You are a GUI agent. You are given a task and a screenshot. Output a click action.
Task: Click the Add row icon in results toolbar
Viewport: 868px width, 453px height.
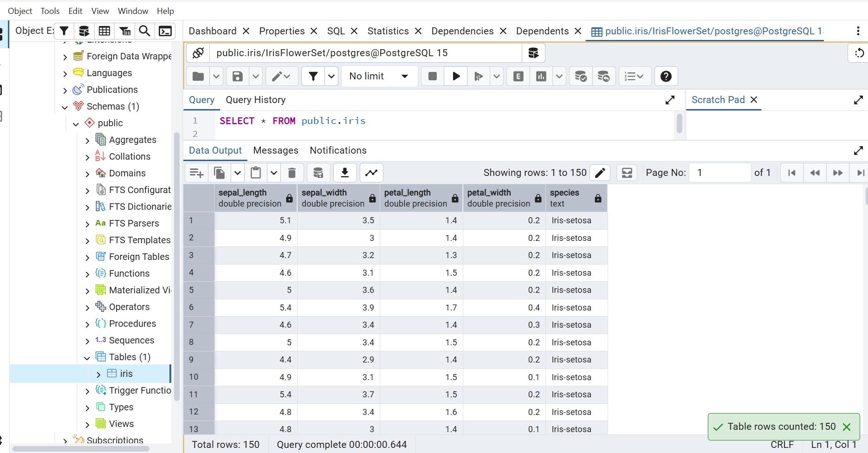(197, 173)
